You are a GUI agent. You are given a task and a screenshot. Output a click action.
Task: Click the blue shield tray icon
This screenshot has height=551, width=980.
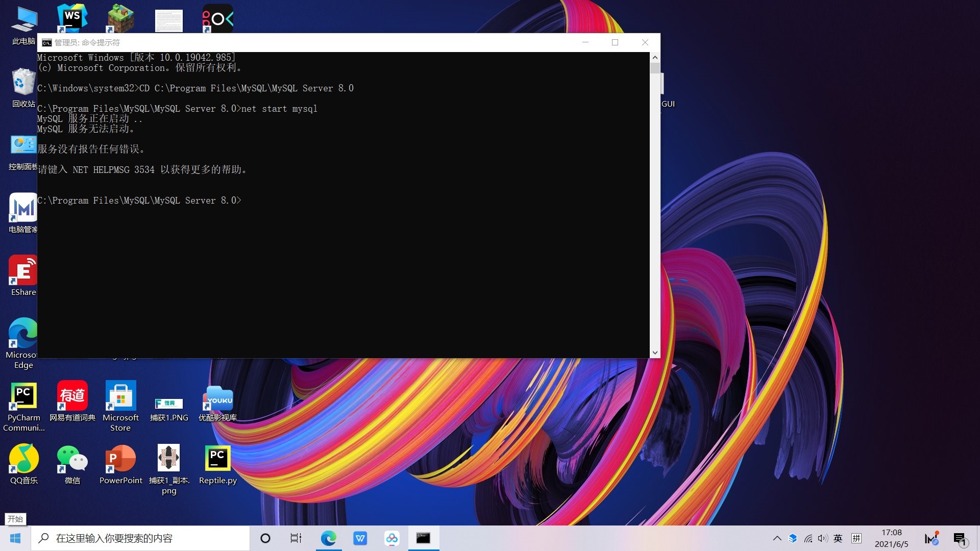793,538
